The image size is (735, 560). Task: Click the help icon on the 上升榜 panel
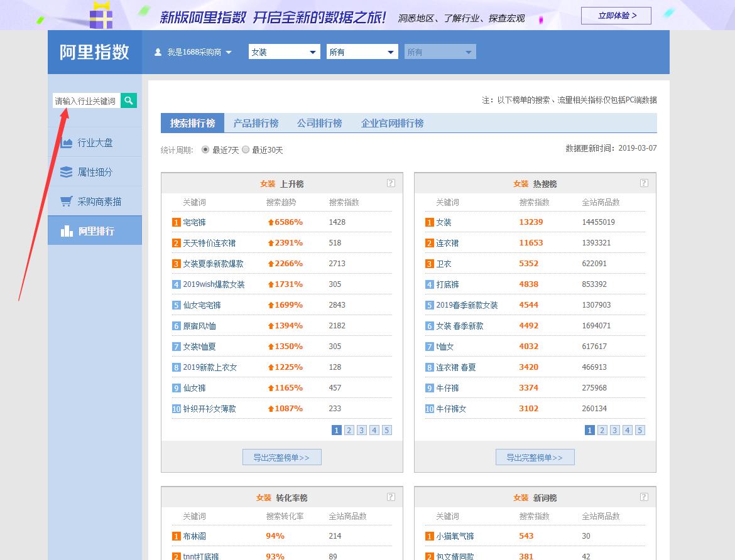391,183
